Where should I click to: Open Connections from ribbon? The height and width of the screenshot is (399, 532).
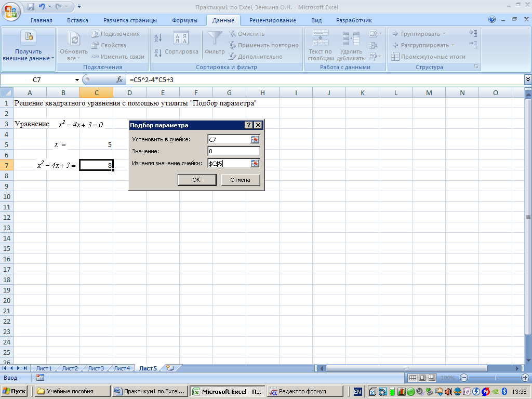tap(116, 34)
